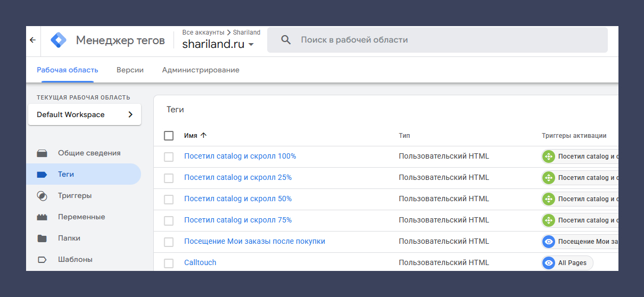Viewport: 644px width, 297px height.
Task: Open the Все аккаунты breadcrumb link
Action: click(203, 32)
